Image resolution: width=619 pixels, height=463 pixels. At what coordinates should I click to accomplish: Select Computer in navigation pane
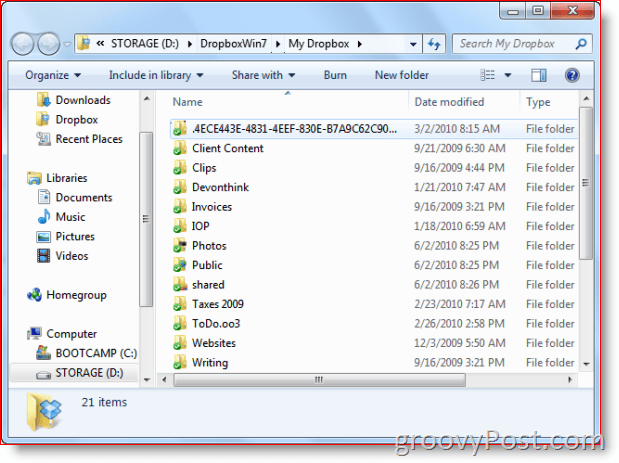tap(71, 334)
